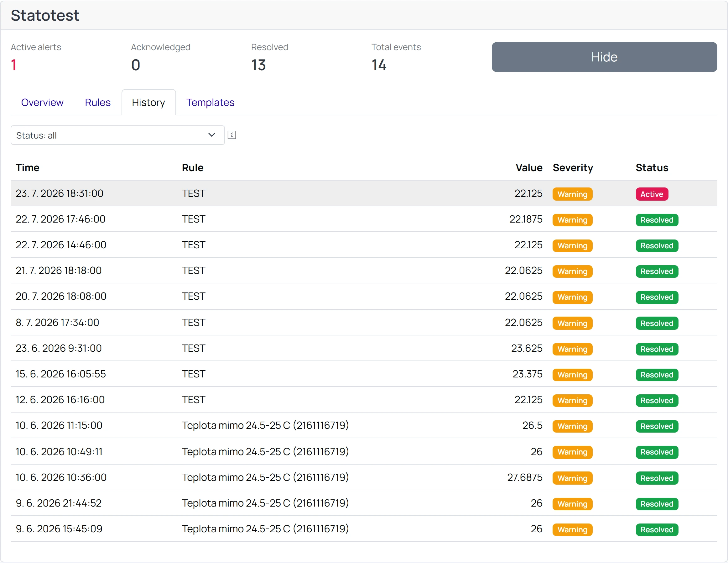Select the row dated 10. 6. 2026 11:15:00
The height and width of the screenshot is (563, 728).
(364, 425)
